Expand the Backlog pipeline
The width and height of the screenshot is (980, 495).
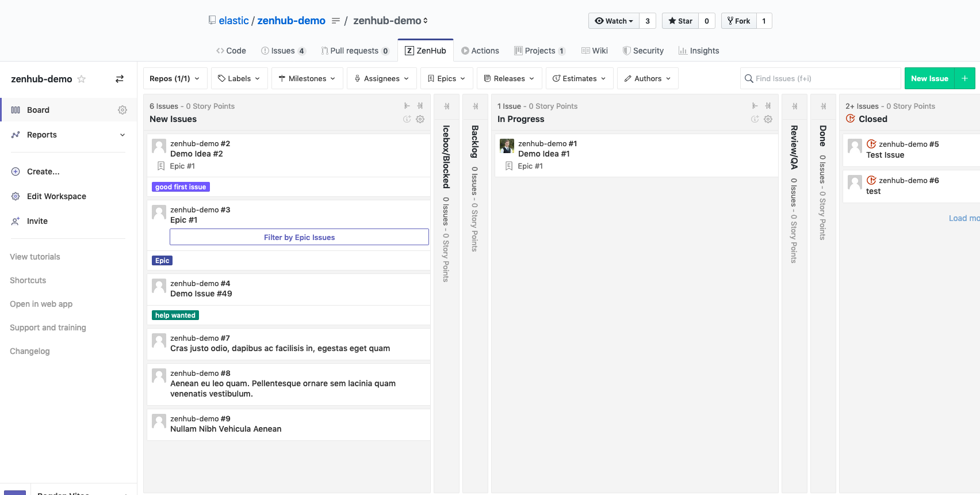[476, 106]
